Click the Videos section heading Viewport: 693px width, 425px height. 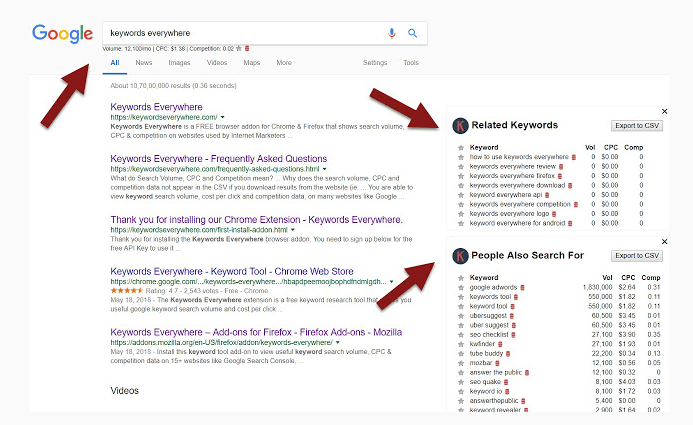click(125, 391)
